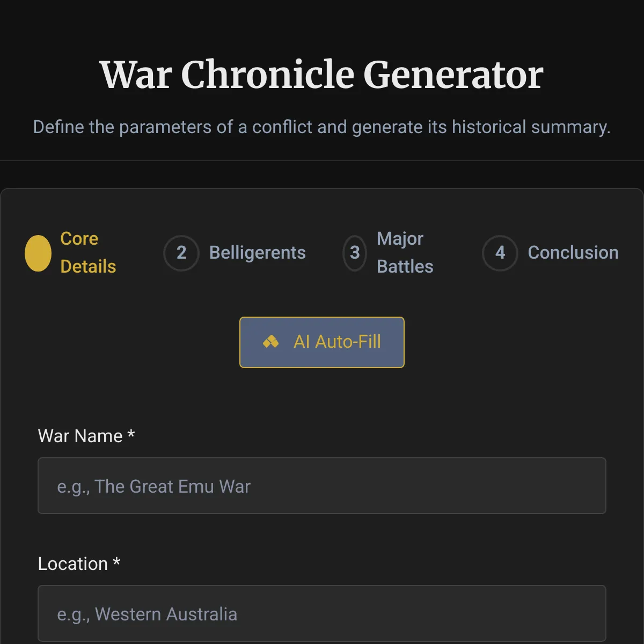Click the step 3 number circle
The width and height of the screenshot is (644, 644).
point(355,253)
